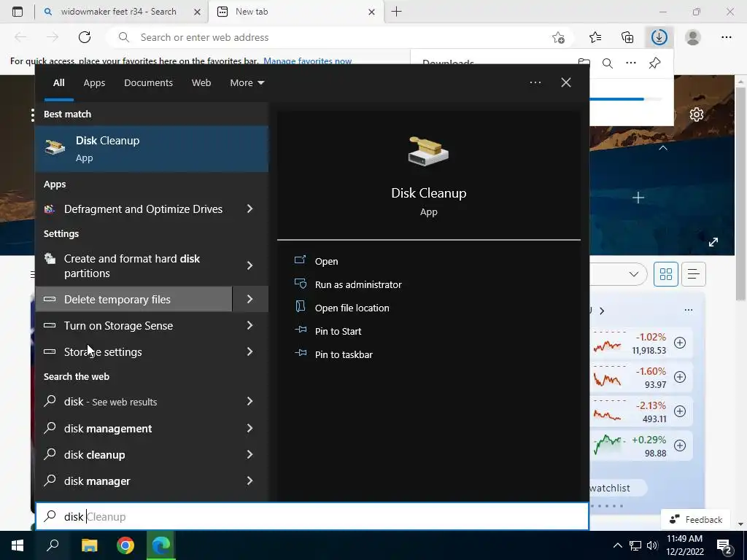Click the Pin to taskbar option
The height and width of the screenshot is (560, 747).
point(344,355)
